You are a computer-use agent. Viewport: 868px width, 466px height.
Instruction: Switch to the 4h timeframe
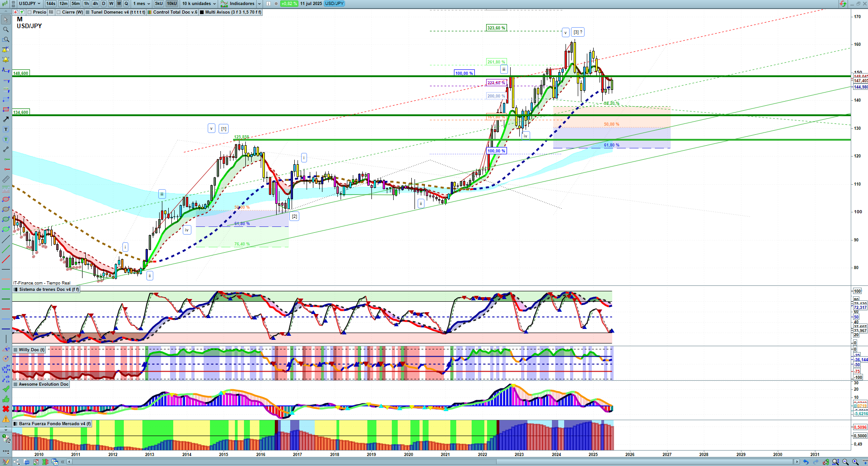95,4
